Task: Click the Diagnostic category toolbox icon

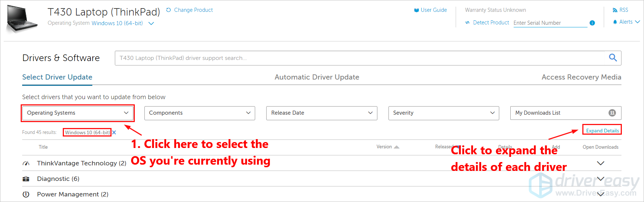Action: pos(26,179)
